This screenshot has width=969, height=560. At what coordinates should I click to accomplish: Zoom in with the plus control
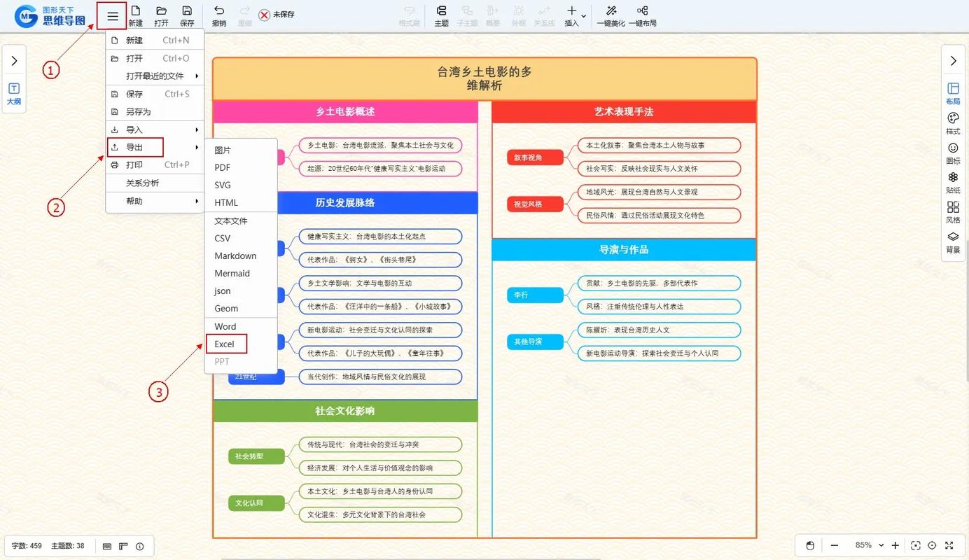click(x=895, y=545)
